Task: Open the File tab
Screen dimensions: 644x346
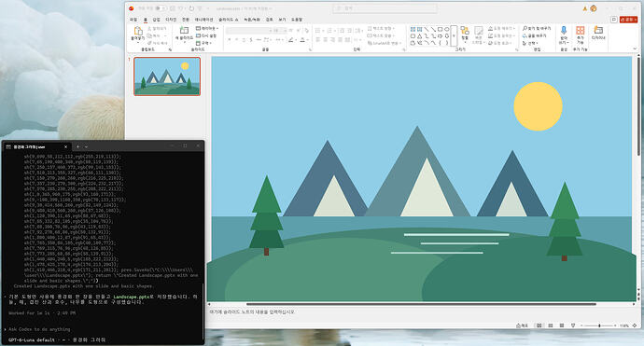Action: [x=133, y=20]
